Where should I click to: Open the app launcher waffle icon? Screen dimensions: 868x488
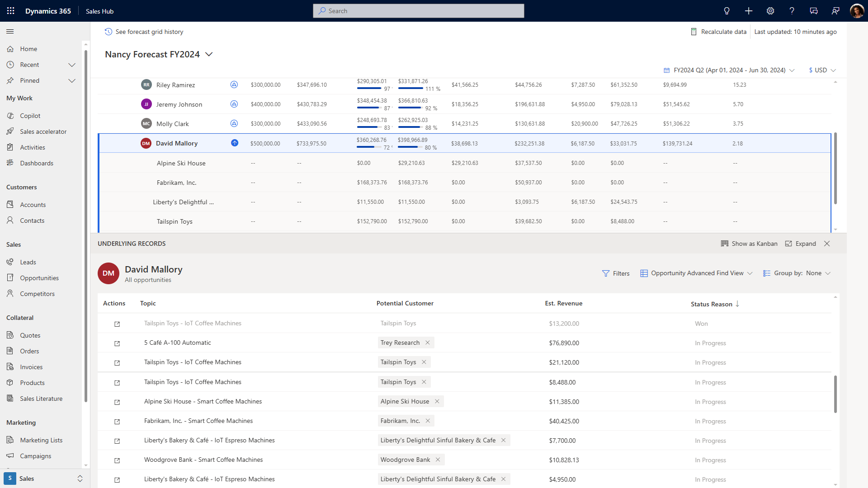click(11, 11)
